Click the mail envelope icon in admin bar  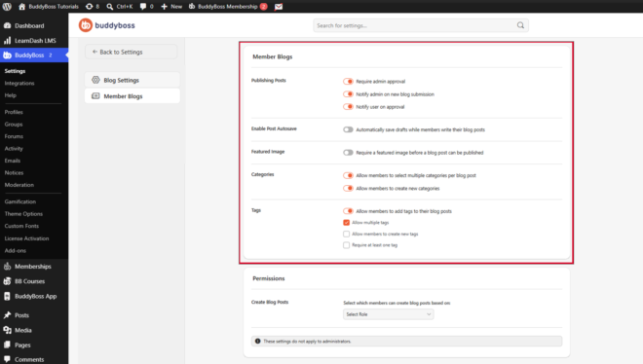[x=279, y=7]
